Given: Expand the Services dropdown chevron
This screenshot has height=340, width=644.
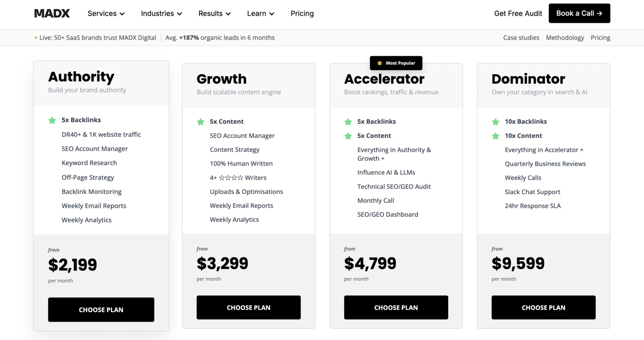Looking at the screenshot, I should [122, 14].
